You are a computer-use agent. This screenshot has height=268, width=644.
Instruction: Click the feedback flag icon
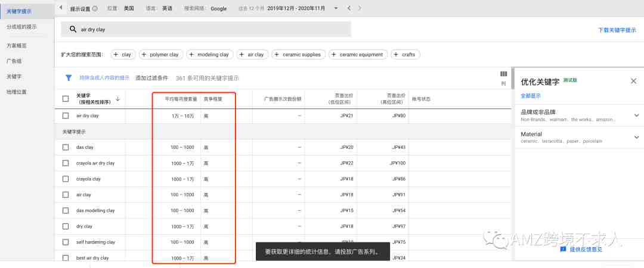point(563,249)
